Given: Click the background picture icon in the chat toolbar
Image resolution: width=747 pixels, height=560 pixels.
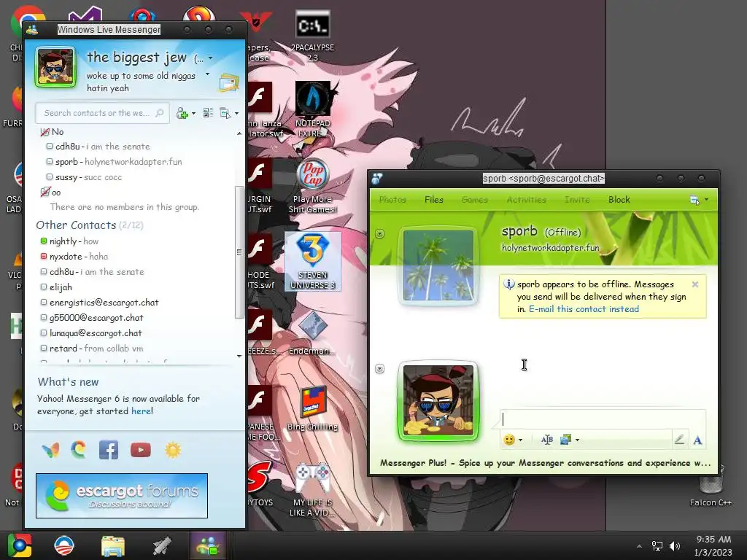Looking at the screenshot, I should click(x=565, y=440).
